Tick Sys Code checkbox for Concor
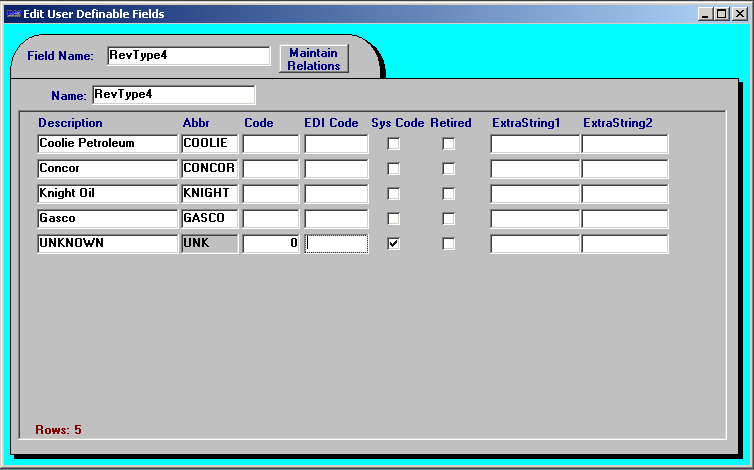The height and width of the screenshot is (470, 754). coord(393,168)
